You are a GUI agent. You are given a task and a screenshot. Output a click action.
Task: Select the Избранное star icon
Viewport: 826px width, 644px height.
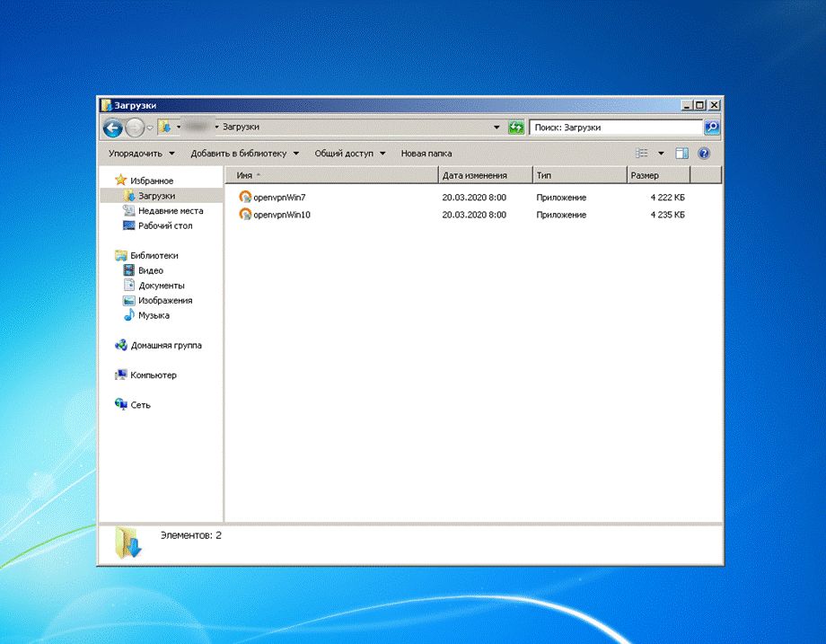[x=120, y=181]
